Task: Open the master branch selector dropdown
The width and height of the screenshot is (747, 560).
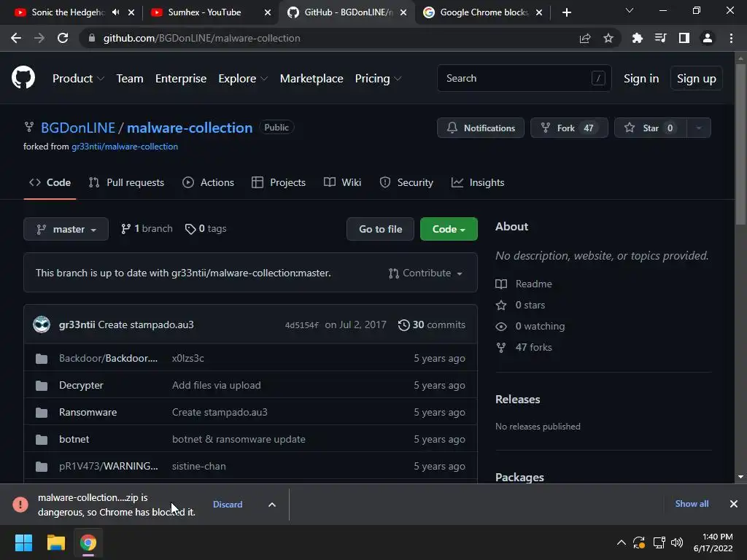Action: [66, 229]
